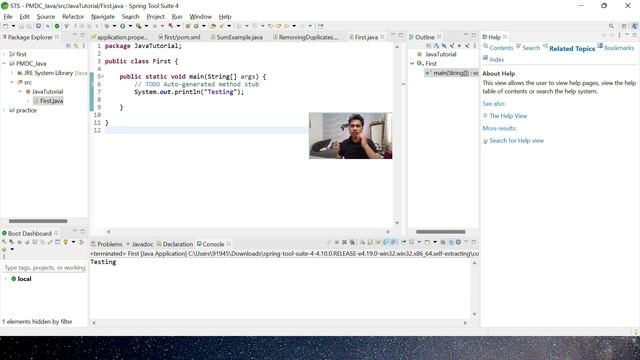Toggle Hide Fields in Outline toolbar

click(x=444, y=46)
